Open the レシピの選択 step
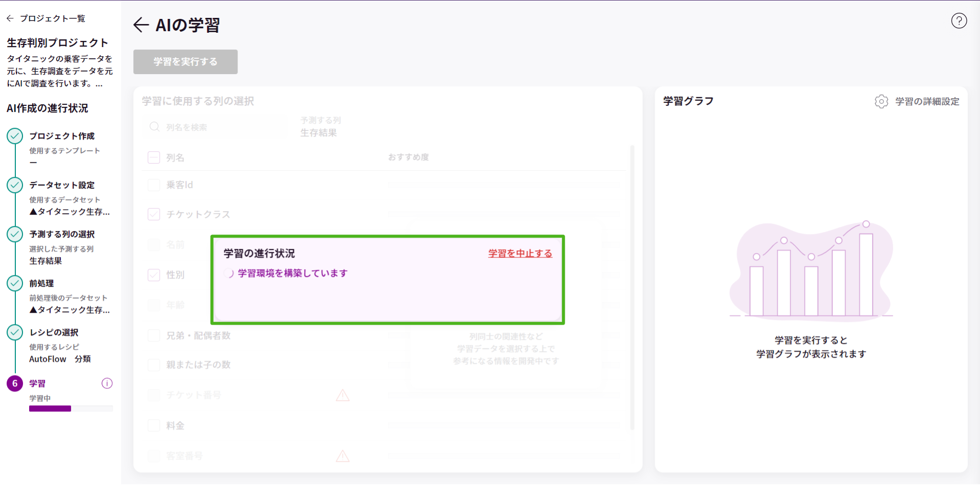Viewport: 980px width, 485px height. [x=54, y=332]
